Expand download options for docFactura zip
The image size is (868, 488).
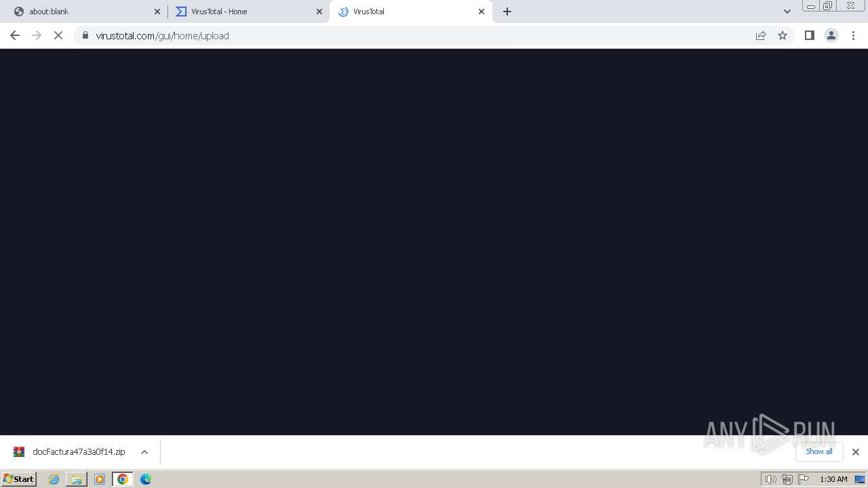pyautogui.click(x=144, y=452)
